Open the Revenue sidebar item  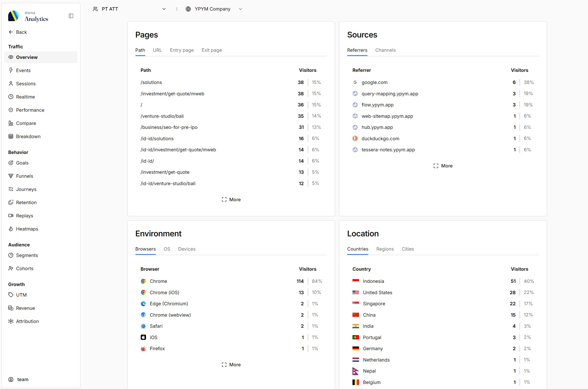tap(41, 308)
